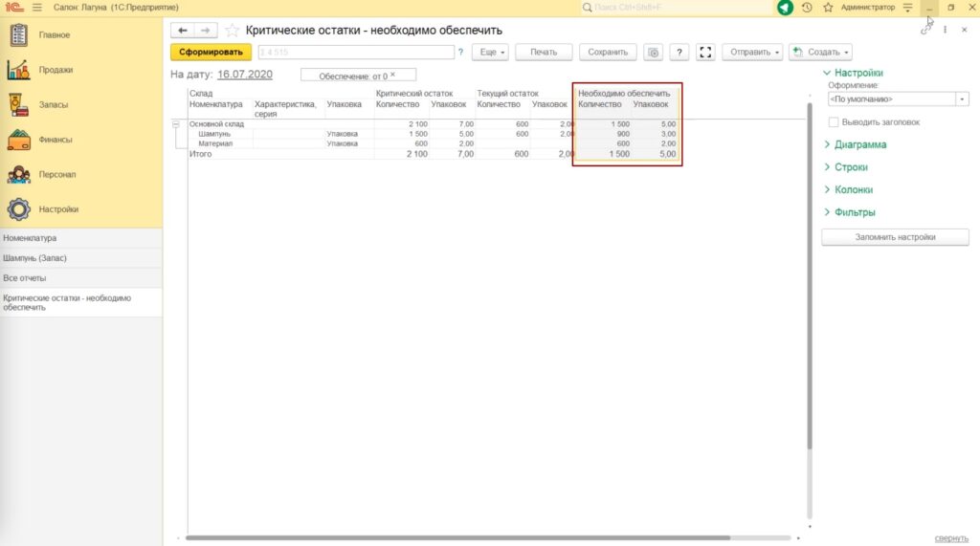
Task: Open the hamburger main menu
Action: click(37, 8)
